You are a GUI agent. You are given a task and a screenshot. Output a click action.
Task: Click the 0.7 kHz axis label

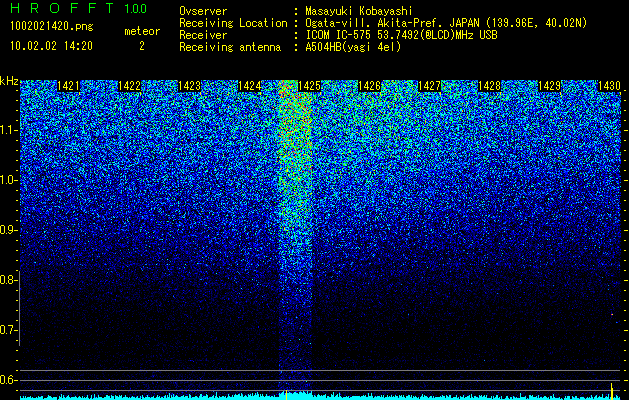click(7, 330)
